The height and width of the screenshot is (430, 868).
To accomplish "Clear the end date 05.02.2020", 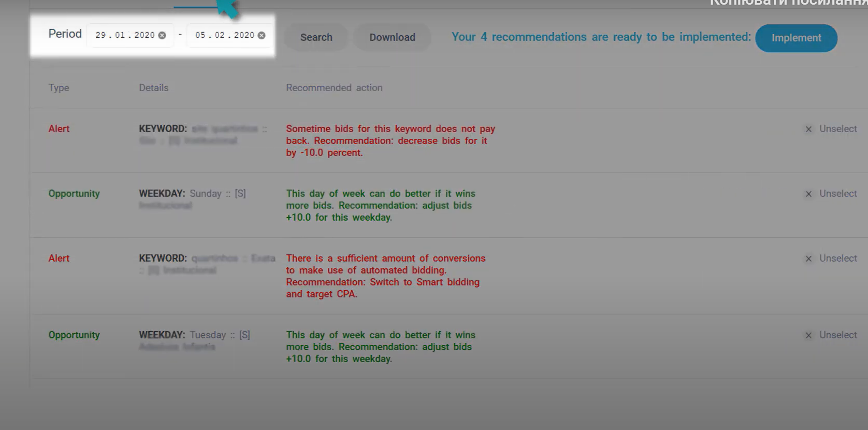I will coord(262,35).
